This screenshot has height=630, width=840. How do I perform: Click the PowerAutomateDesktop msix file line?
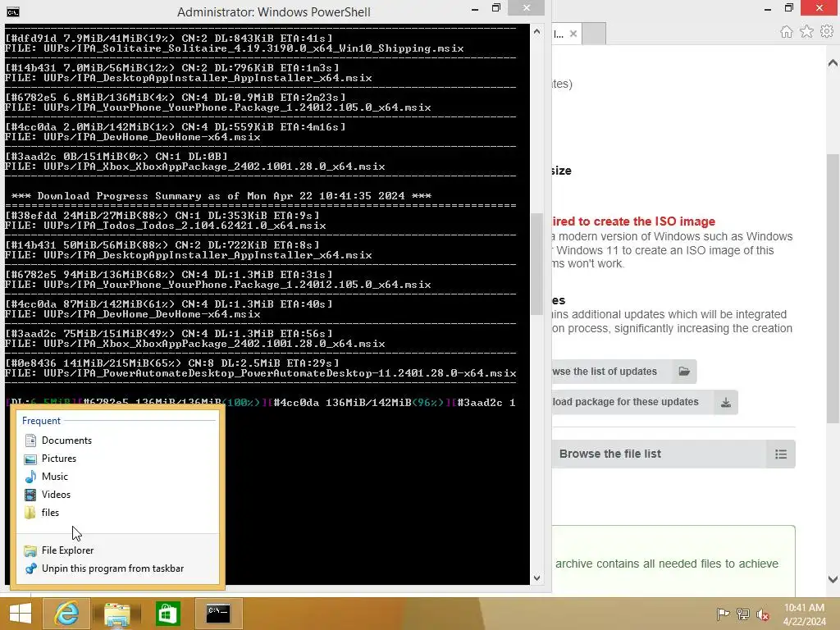(260, 373)
